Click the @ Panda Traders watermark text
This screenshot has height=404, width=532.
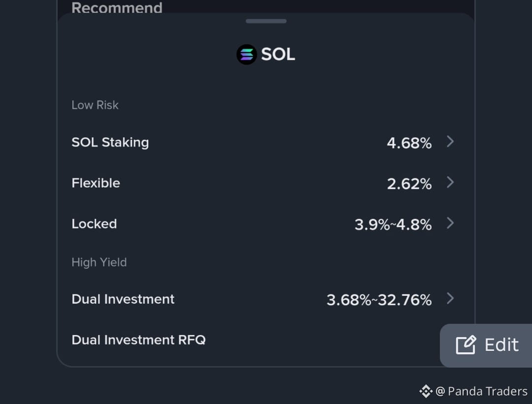tap(481, 391)
